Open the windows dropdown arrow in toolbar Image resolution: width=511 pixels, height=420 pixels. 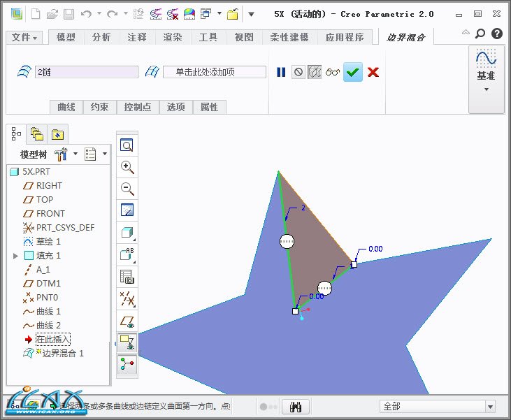[x=219, y=14]
